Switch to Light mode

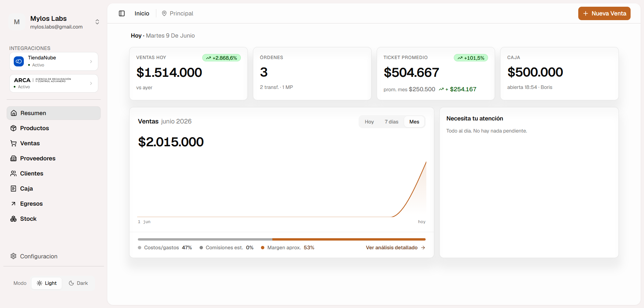pos(47,283)
